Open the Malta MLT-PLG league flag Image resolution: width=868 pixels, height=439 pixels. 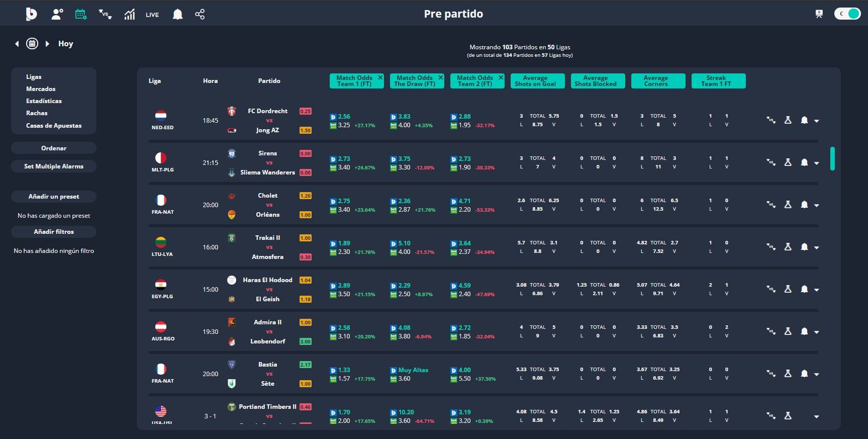161,158
